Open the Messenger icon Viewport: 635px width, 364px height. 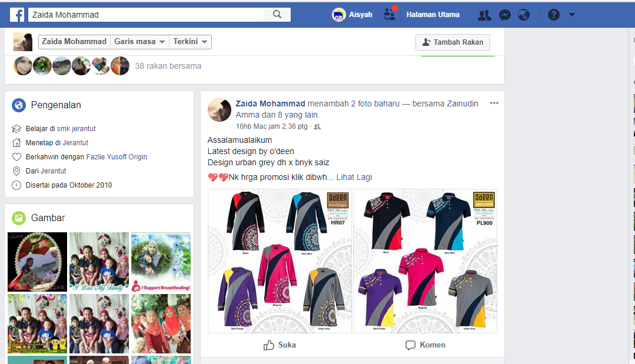[x=504, y=15]
